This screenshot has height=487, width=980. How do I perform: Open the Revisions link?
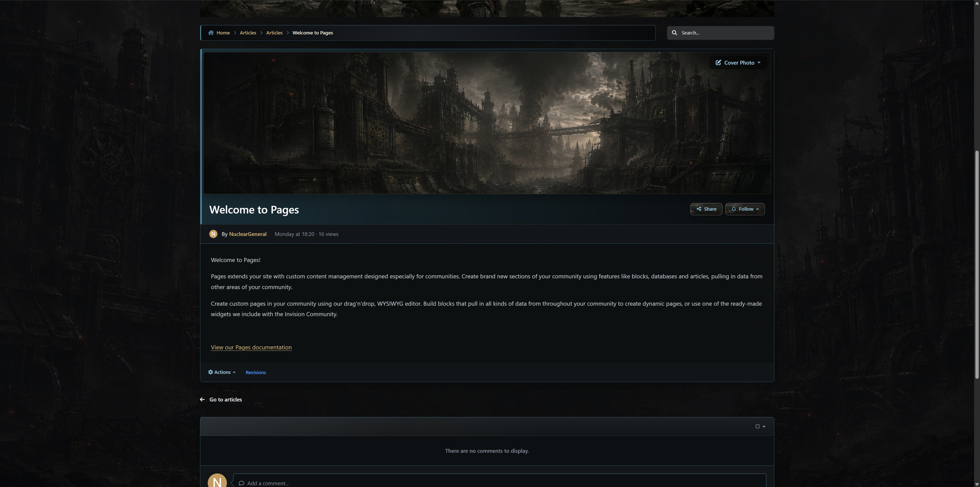[x=256, y=372]
